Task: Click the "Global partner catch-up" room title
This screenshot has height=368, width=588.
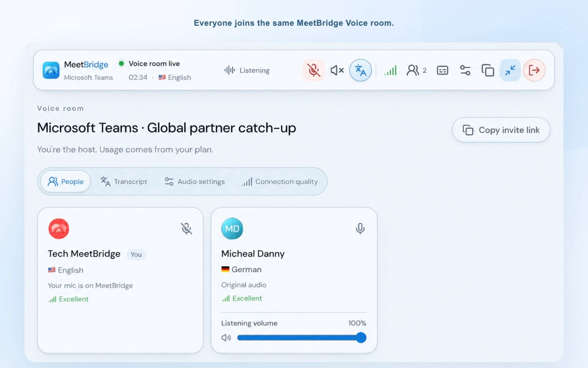Action: pos(222,128)
